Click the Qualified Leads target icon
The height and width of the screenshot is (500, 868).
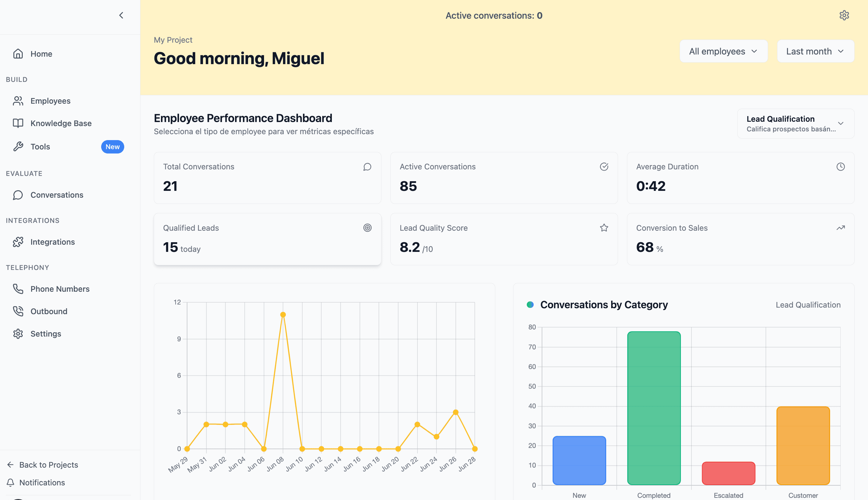[x=367, y=228]
